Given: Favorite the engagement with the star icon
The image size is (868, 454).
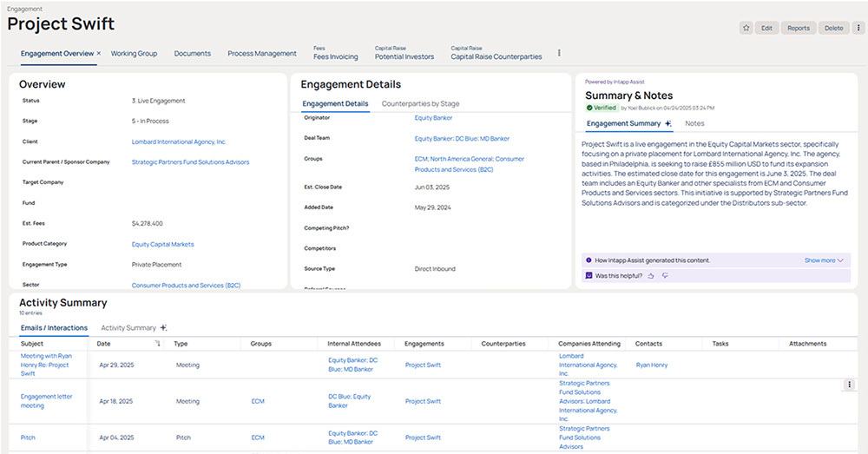Looking at the screenshot, I should click(746, 28).
